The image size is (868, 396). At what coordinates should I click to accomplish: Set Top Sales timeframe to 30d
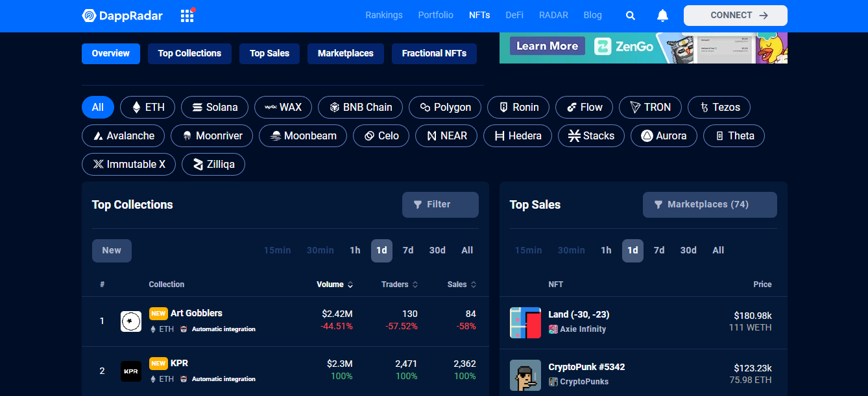[688, 250]
